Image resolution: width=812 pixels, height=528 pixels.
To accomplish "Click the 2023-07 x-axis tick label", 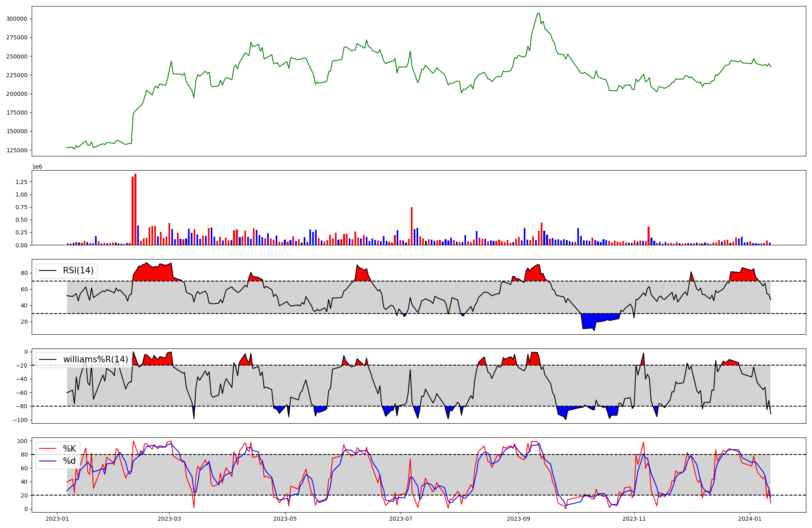I will (x=401, y=519).
